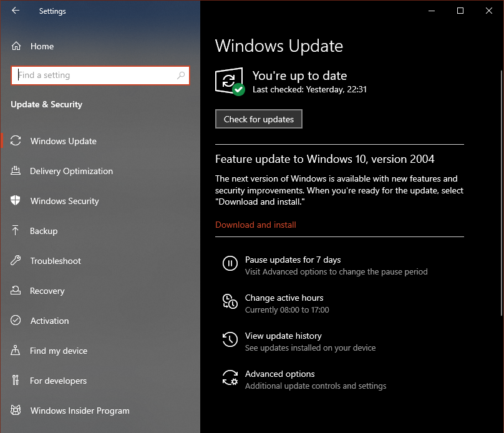Minimize the Settings window
Screen dimensions: 504x433
click(432, 11)
